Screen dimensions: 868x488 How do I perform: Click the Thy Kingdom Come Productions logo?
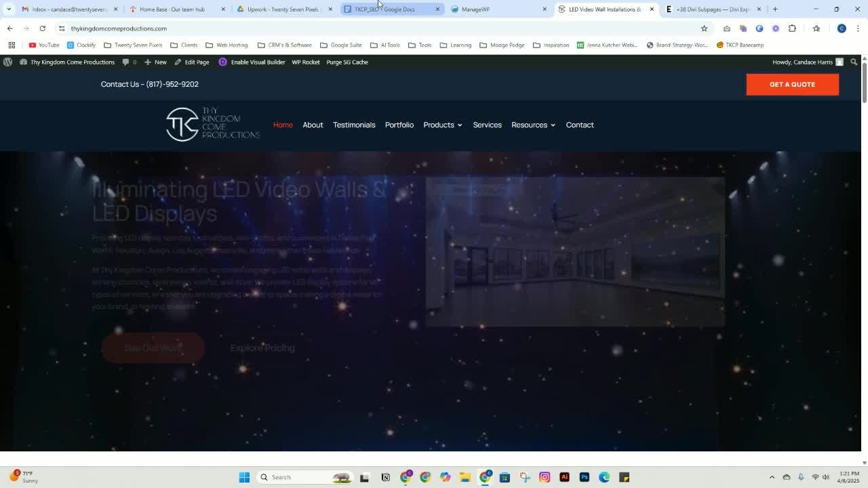coord(213,124)
